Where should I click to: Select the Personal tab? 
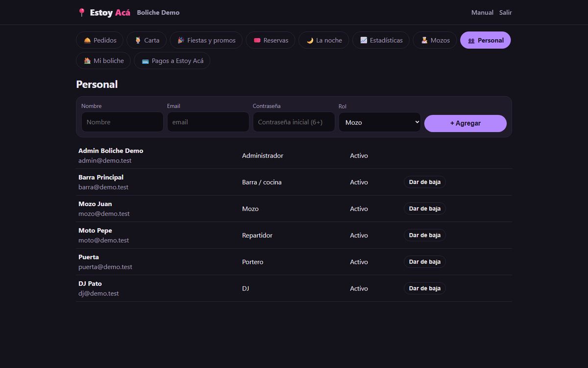(x=486, y=40)
